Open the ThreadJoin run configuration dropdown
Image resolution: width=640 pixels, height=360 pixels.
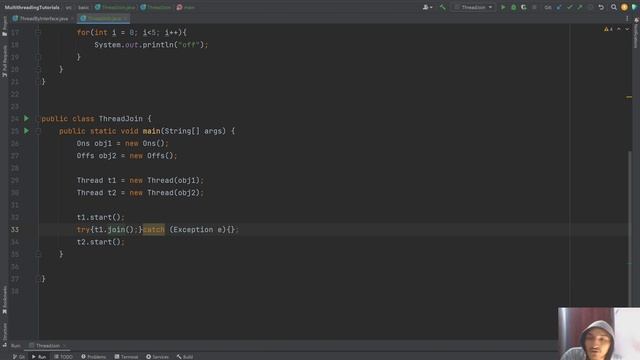pos(473,7)
